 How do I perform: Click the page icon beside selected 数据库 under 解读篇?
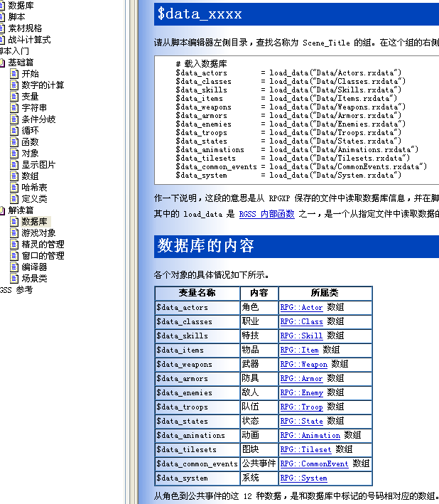click(14, 222)
